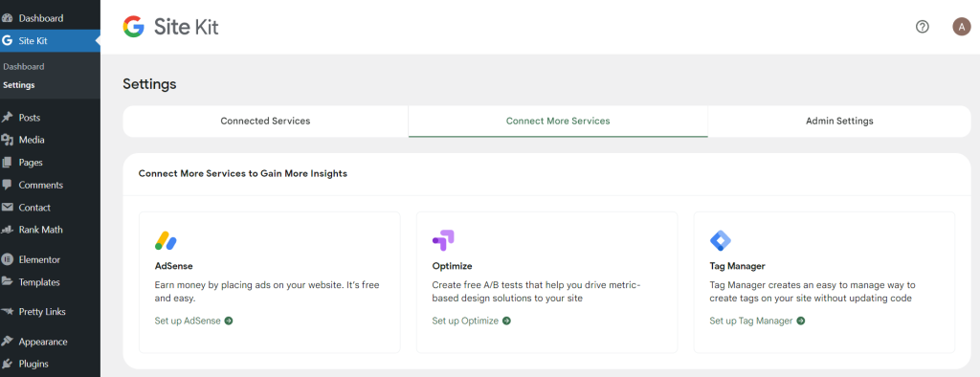The height and width of the screenshot is (377, 980).
Task: Click the Appearance brush icon in the sidebar
Action: point(8,342)
